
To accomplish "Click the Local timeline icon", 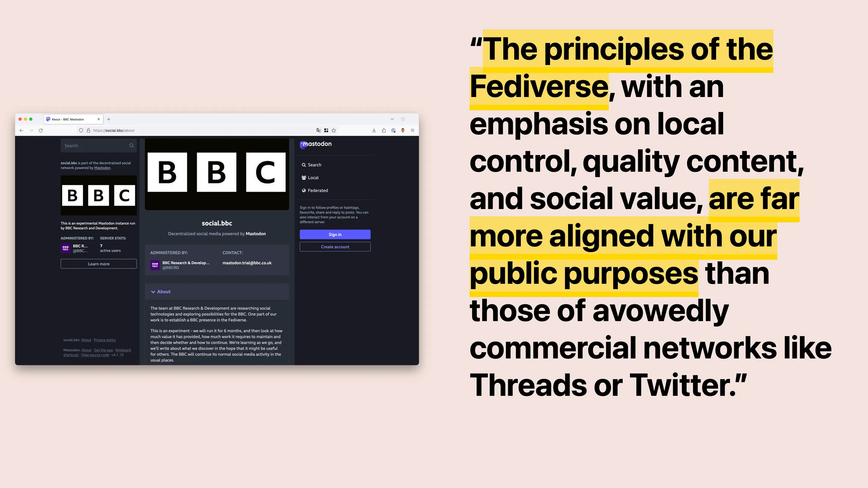I will 304,177.
